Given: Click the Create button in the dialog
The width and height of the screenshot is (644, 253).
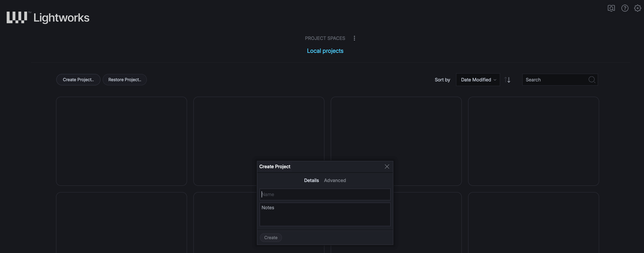Looking at the screenshot, I should point(271,237).
